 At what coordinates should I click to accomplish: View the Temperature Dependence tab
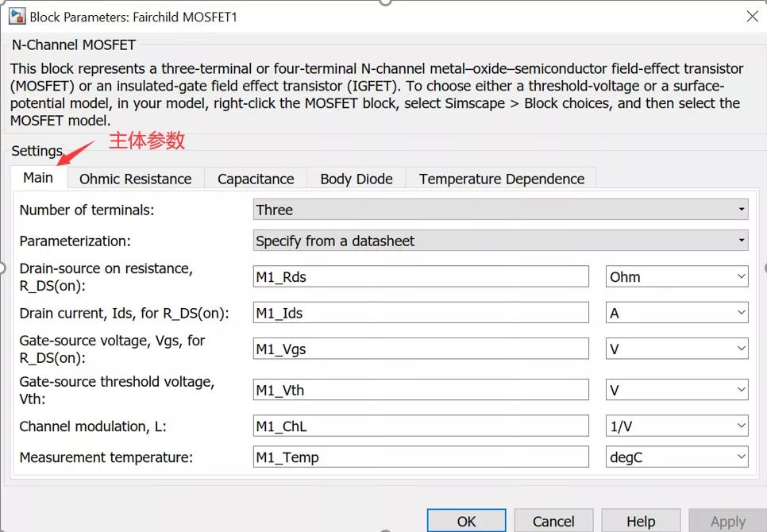(500, 178)
